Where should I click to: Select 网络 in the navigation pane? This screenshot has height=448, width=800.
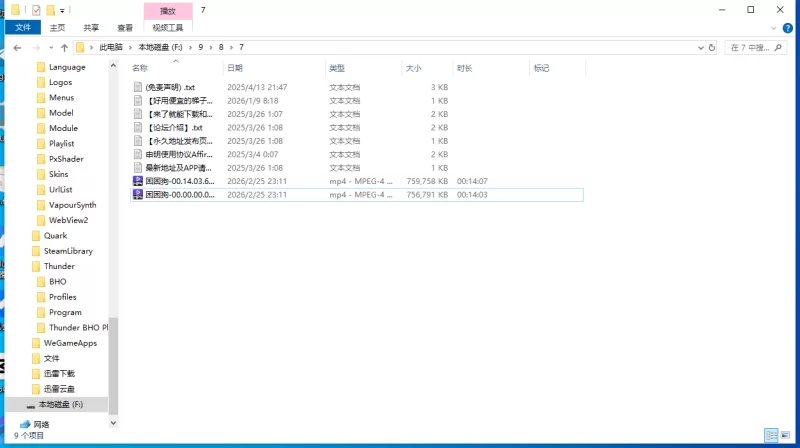point(41,424)
